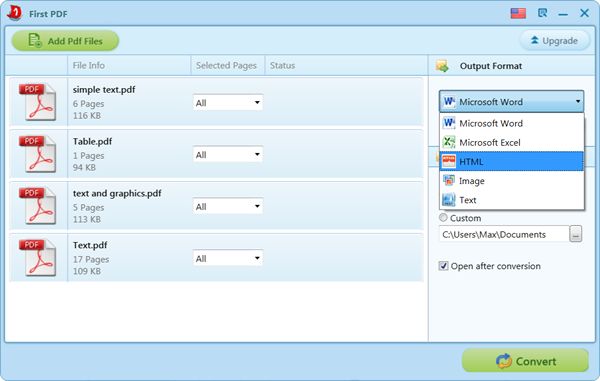Click the 94 KB file size

(84, 167)
